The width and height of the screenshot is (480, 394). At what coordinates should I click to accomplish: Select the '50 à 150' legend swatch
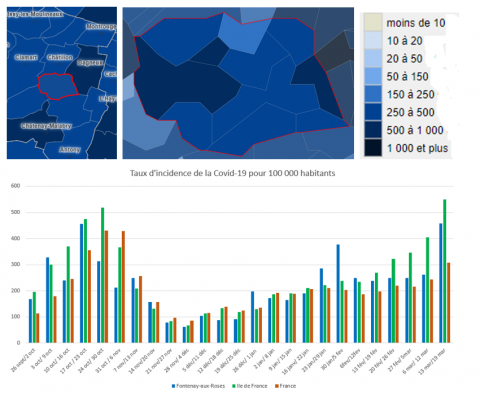click(373, 76)
